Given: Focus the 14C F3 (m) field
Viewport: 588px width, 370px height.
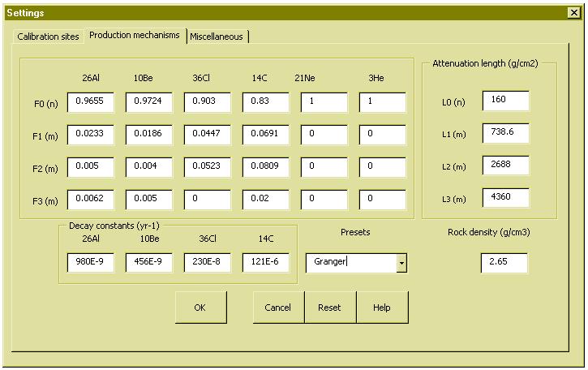Looking at the screenshot, I should click(x=265, y=198).
